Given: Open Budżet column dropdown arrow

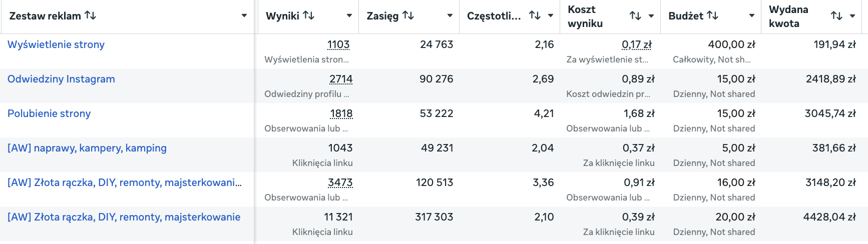Looking at the screenshot, I should 752,15.
